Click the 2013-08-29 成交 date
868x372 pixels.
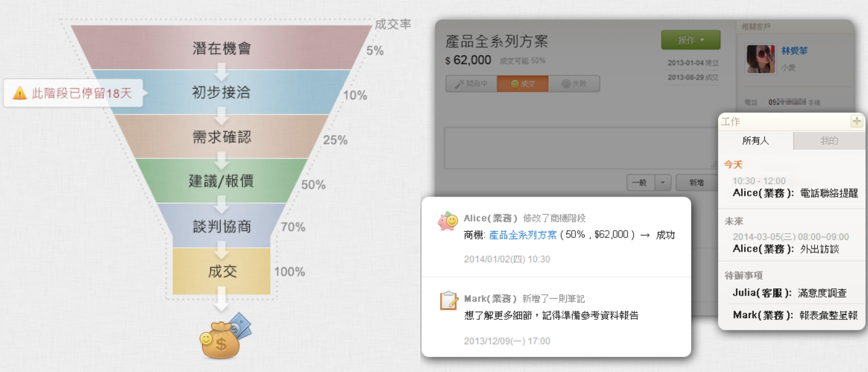[x=693, y=78]
